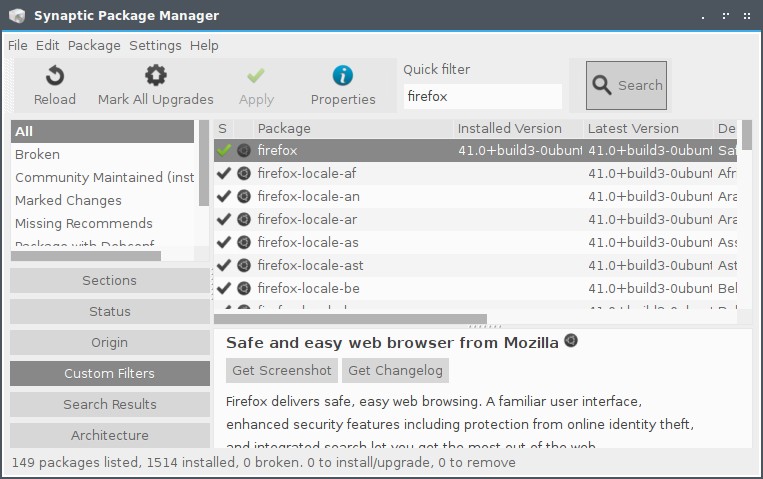Select the All filter entry
This screenshot has width=763, height=479.
click(x=102, y=131)
